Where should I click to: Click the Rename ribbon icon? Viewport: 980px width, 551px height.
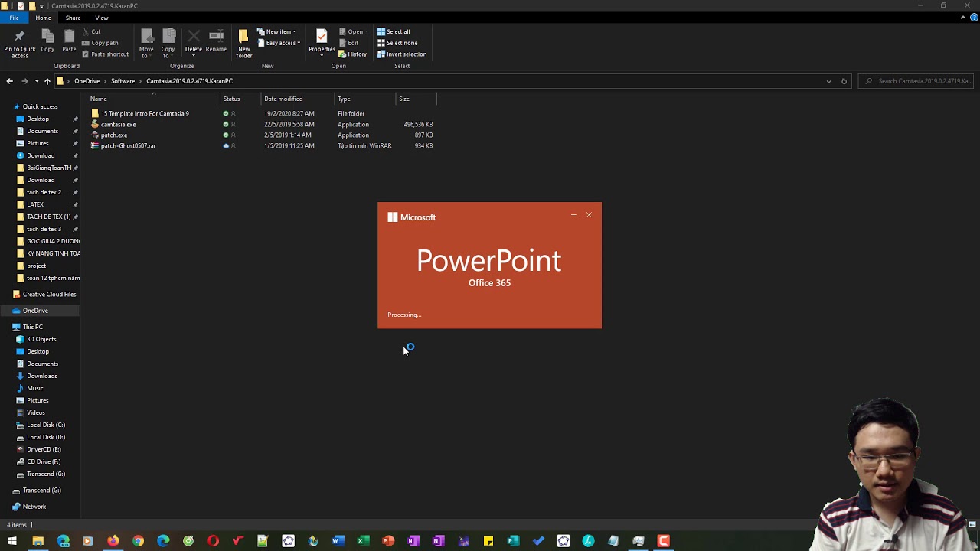(x=216, y=41)
